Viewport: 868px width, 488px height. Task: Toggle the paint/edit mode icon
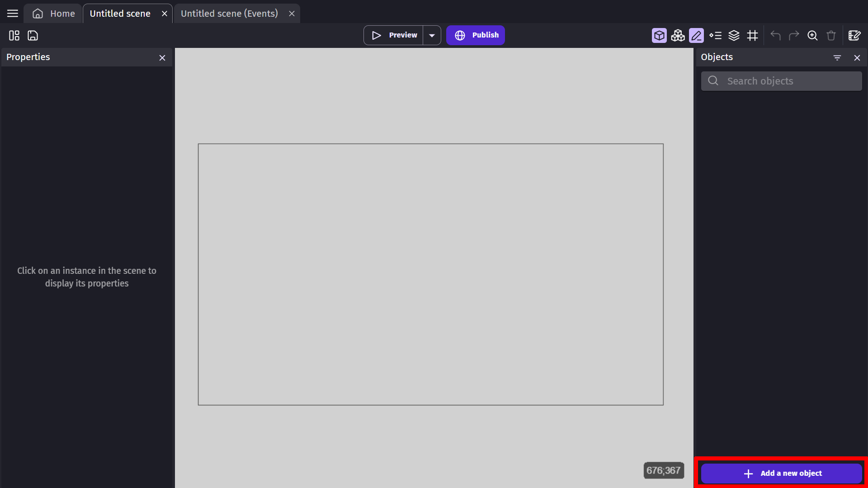click(696, 35)
